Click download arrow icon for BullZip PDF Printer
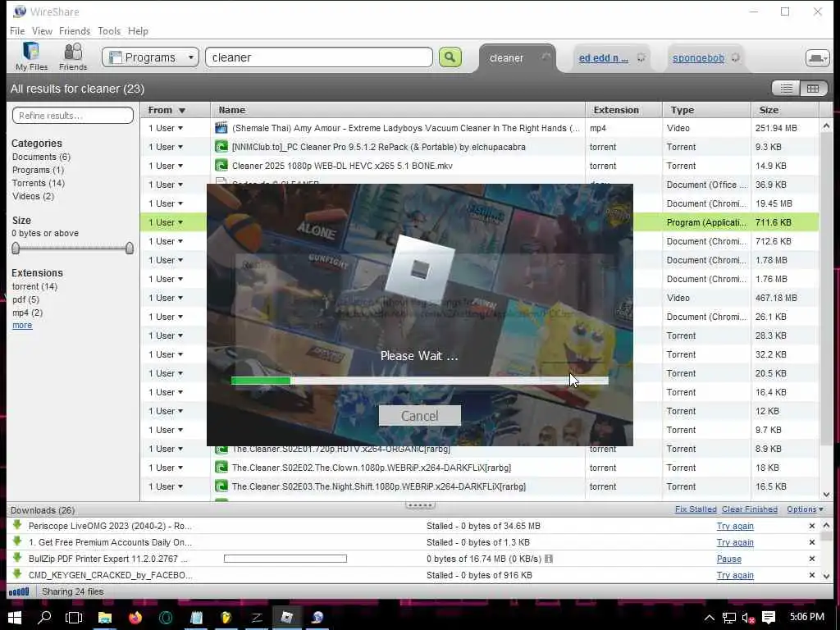 tap(17, 558)
